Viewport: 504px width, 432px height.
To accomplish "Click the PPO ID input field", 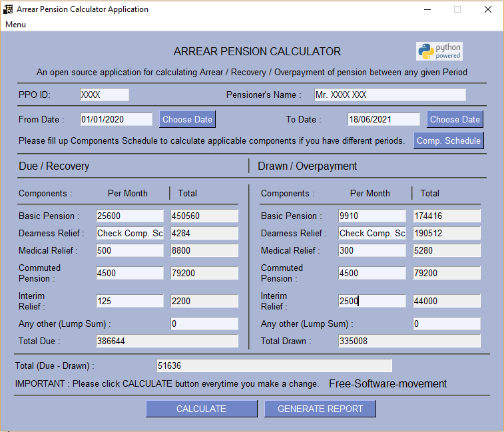I will pos(105,95).
